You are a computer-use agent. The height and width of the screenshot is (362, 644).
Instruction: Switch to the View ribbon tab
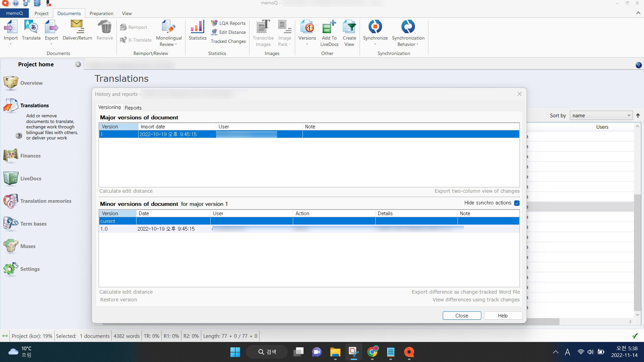point(127,13)
